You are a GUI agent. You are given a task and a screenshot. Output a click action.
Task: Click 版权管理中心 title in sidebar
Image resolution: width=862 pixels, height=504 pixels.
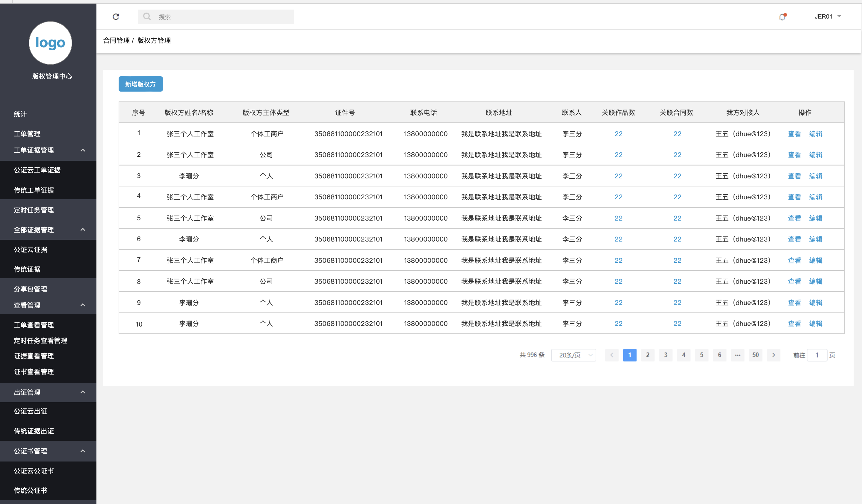point(52,76)
